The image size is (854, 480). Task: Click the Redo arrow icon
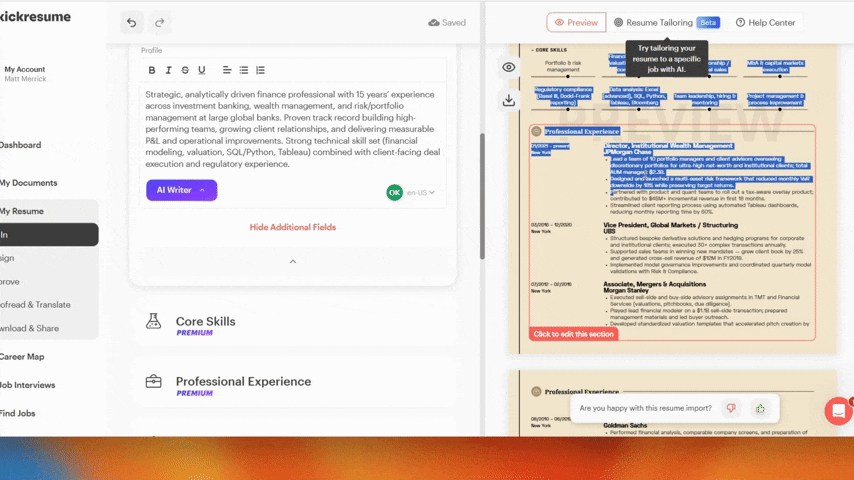160,22
